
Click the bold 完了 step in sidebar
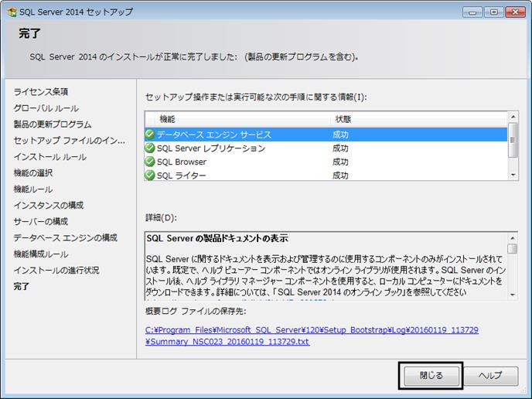coord(22,286)
